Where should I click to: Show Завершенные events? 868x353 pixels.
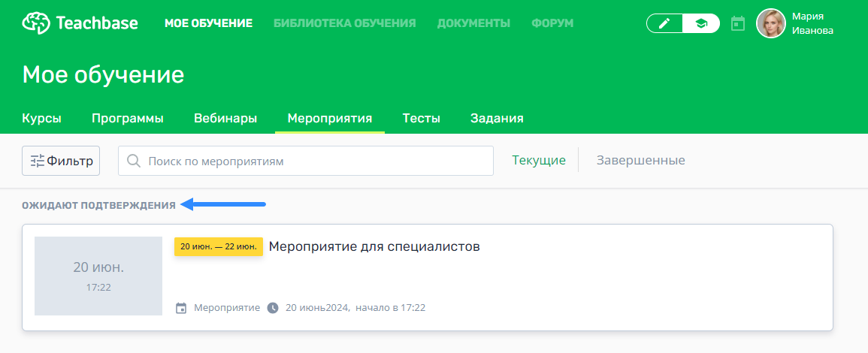click(x=640, y=161)
